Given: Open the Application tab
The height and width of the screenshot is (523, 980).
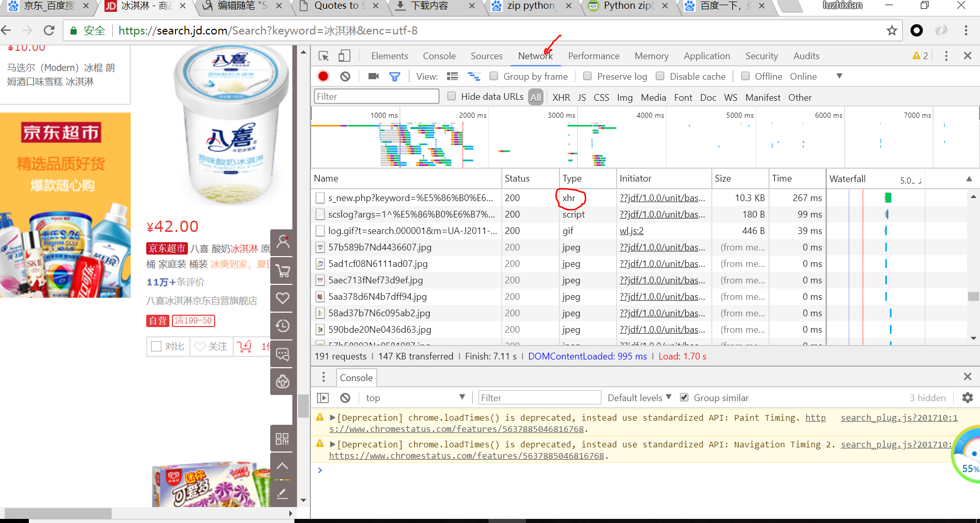Looking at the screenshot, I should (x=707, y=56).
